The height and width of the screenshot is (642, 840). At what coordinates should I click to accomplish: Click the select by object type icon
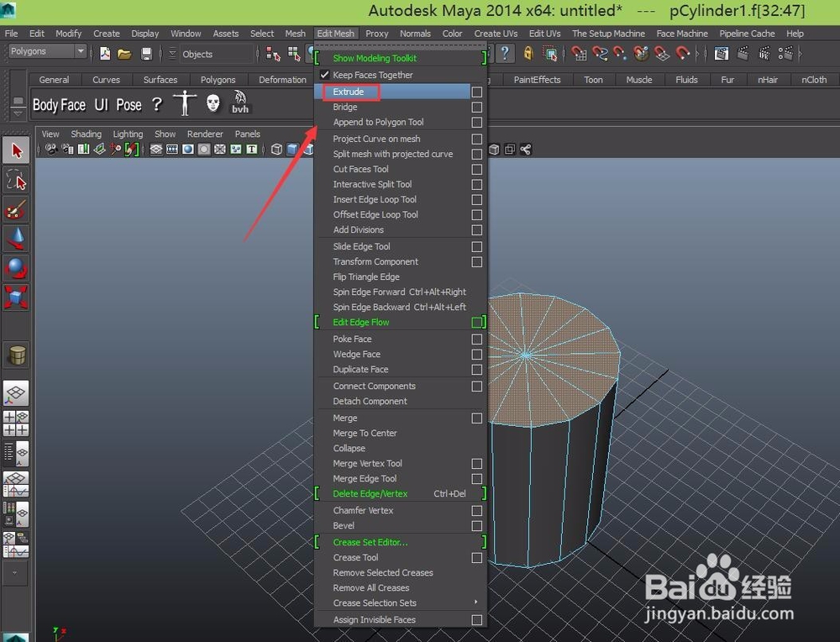pos(294,54)
